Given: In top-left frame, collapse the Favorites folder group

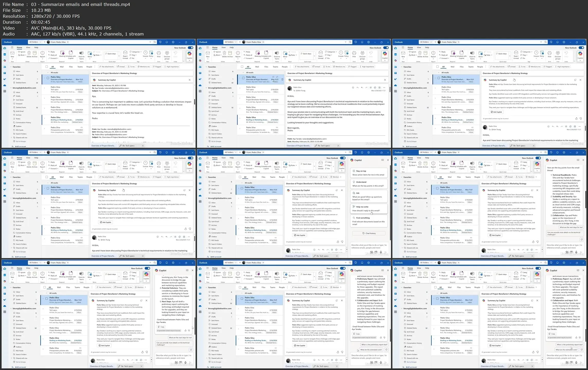Looking at the screenshot, I should coord(11,67).
